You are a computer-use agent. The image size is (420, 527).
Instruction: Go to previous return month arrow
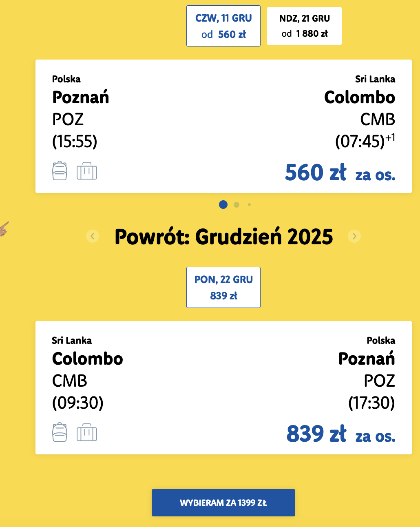pyautogui.click(x=93, y=236)
